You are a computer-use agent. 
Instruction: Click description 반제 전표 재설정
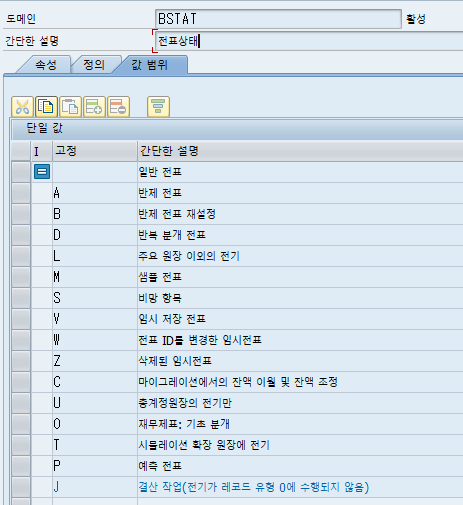(177, 214)
